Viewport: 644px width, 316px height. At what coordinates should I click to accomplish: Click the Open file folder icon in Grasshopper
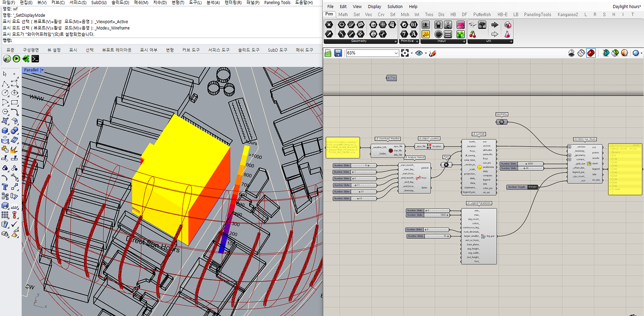click(x=329, y=53)
